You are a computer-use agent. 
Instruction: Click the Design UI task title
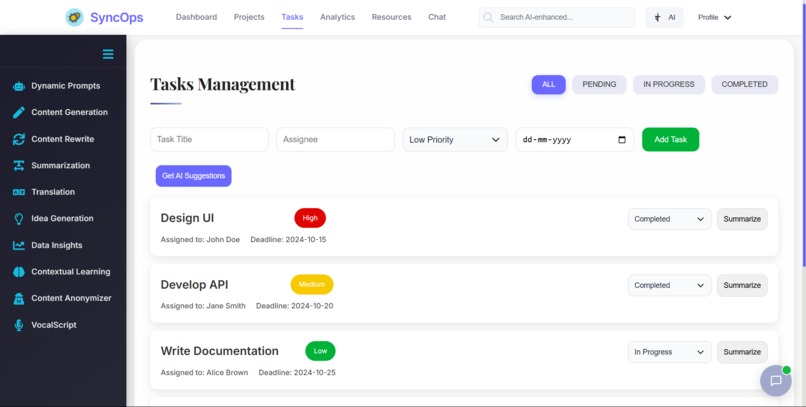(x=187, y=218)
